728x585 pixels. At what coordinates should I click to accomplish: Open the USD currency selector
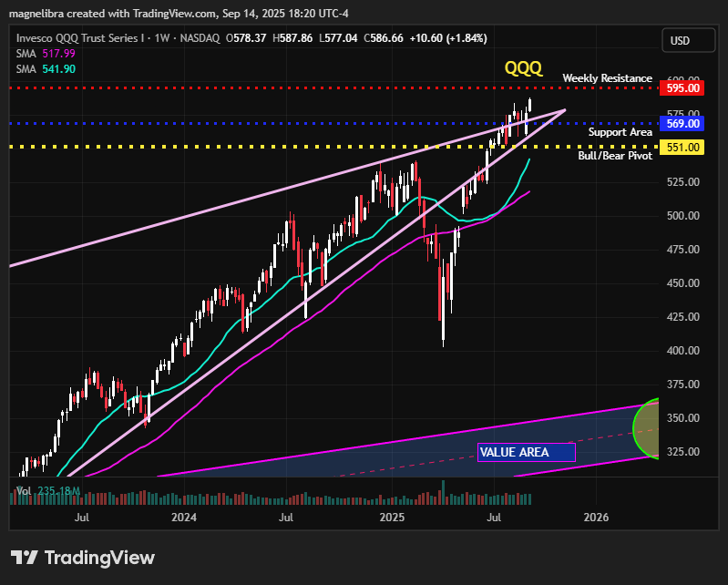pyautogui.click(x=689, y=40)
